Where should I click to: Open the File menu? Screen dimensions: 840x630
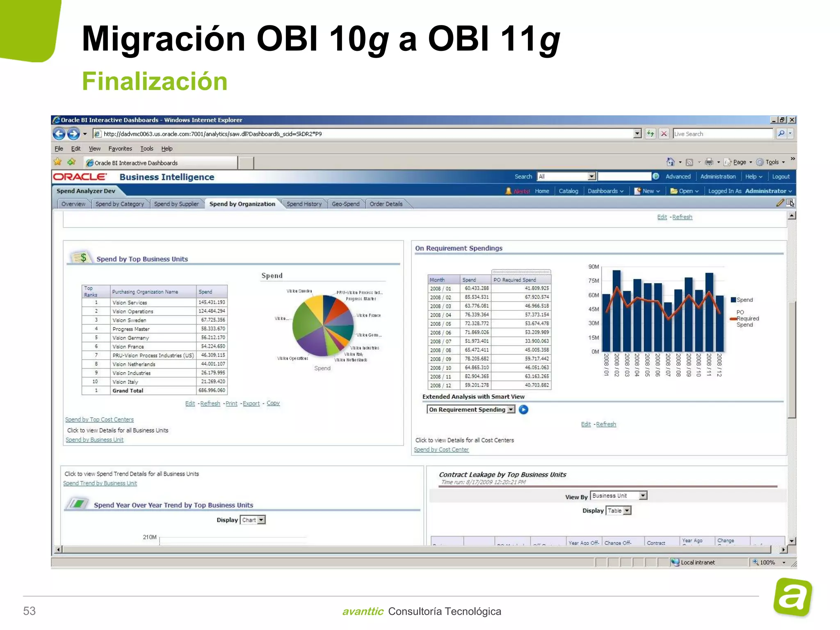tap(59, 148)
